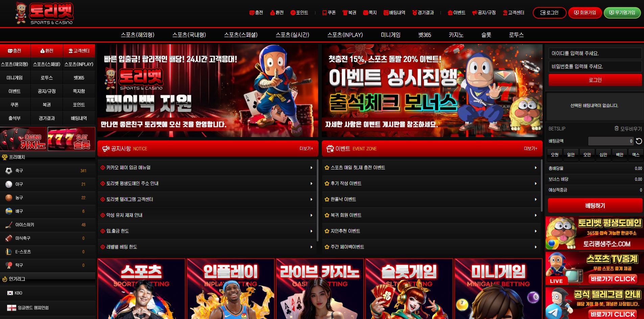Reset bet amount with the circular refresh icon
Screen dimensions: 644x319
tap(639, 141)
